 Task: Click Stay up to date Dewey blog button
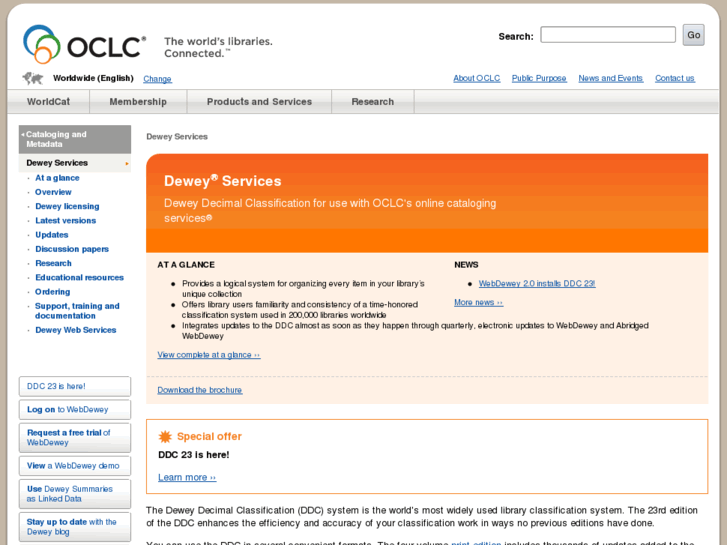(x=75, y=527)
